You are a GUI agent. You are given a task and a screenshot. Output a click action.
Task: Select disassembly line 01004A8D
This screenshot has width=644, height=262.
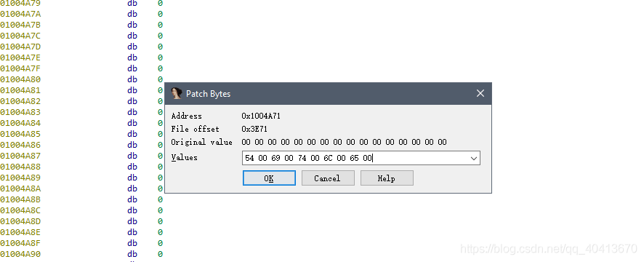point(81,221)
